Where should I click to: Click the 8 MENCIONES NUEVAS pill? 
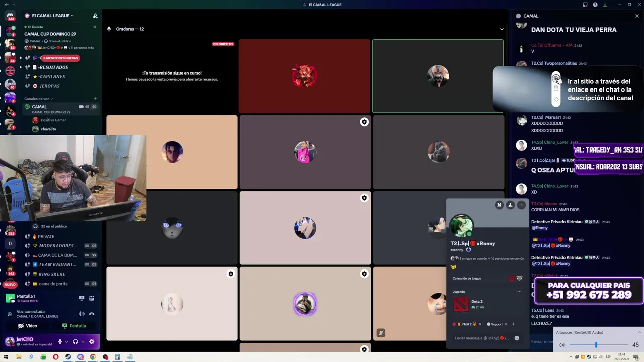[x=61, y=58]
